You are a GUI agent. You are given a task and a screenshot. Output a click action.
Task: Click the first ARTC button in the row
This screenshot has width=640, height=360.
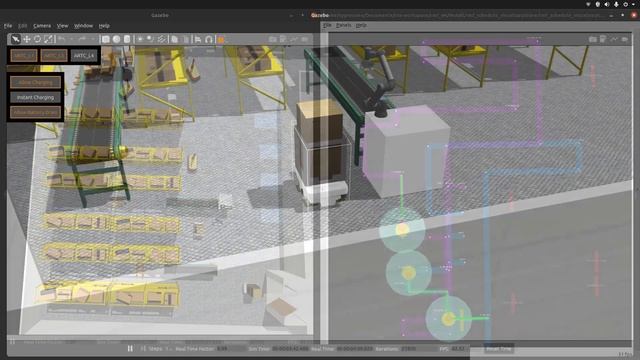[x=24, y=56]
